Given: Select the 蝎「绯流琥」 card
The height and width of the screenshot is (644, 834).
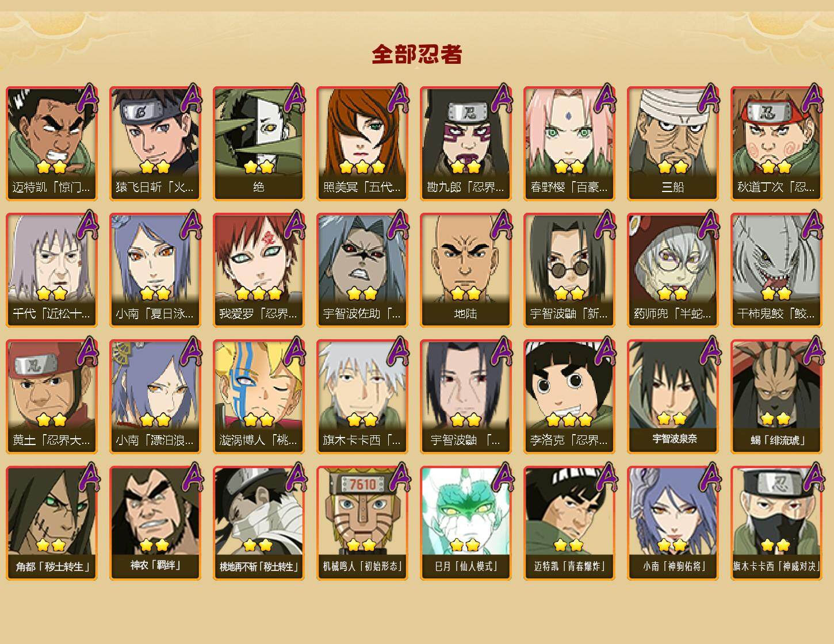Looking at the screenshot, I should tap(776, 397).
